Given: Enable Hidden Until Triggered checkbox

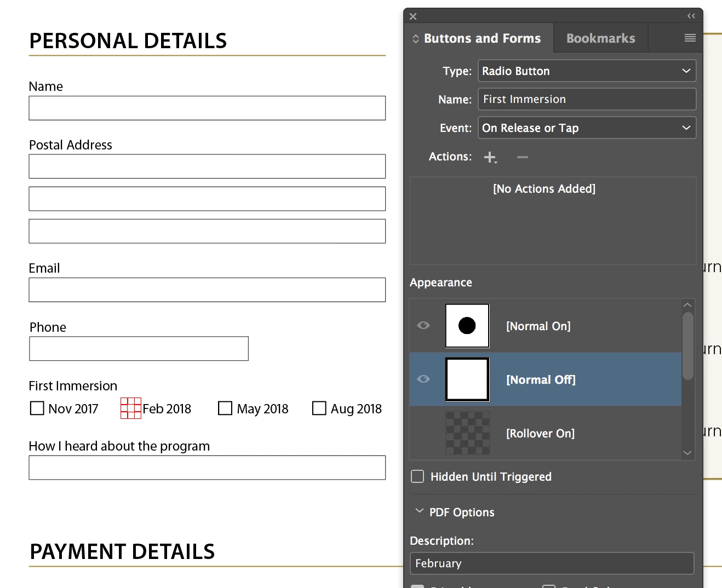Looking at the screenshot, I should (417, 476).
